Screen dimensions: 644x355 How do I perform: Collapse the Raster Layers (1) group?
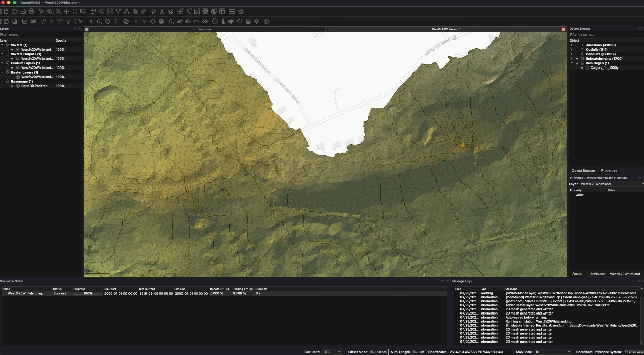[x=2, y=72]
